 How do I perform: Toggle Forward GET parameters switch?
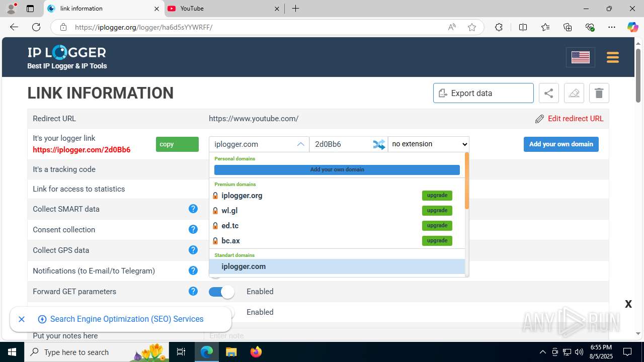tap(221, 292)
